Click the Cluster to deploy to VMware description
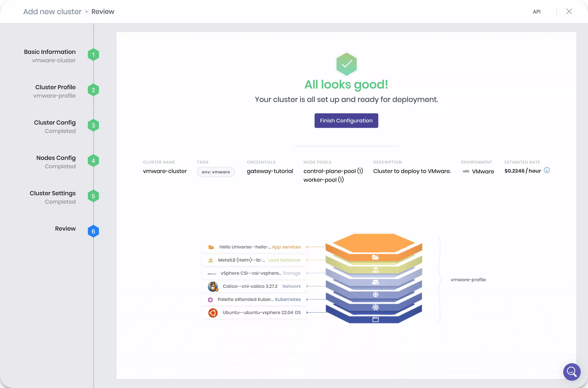This screenshot has width=588, height=388. (x=412, y=171)
